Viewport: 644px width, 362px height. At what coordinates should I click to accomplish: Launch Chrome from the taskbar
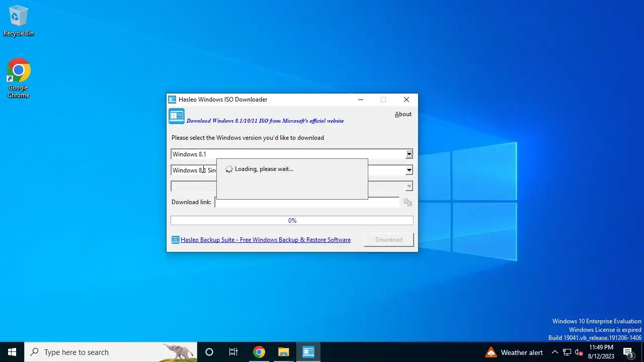point(259,352)
